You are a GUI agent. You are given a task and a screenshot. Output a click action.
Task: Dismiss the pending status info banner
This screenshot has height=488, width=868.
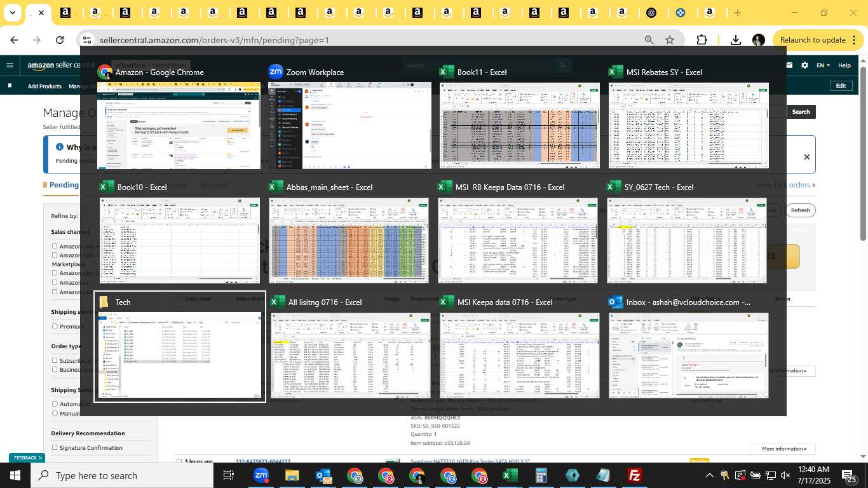tap(807, 157)
